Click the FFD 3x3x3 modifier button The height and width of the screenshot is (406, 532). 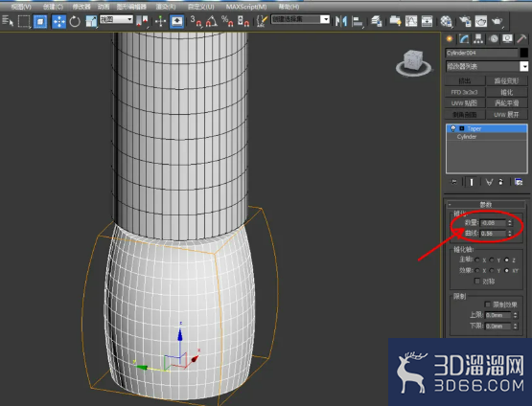(x=465, y=92)
